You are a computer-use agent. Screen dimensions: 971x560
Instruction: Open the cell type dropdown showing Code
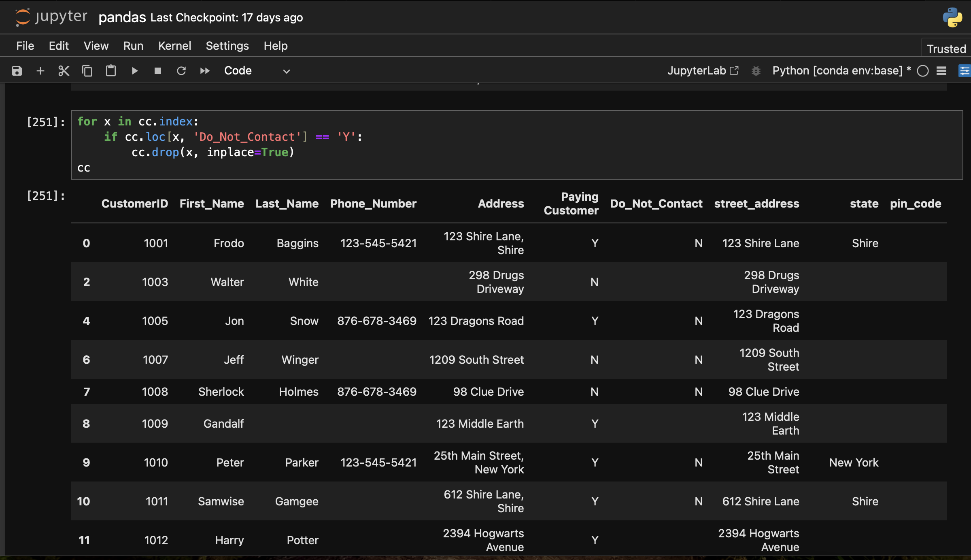pos(257,71)
